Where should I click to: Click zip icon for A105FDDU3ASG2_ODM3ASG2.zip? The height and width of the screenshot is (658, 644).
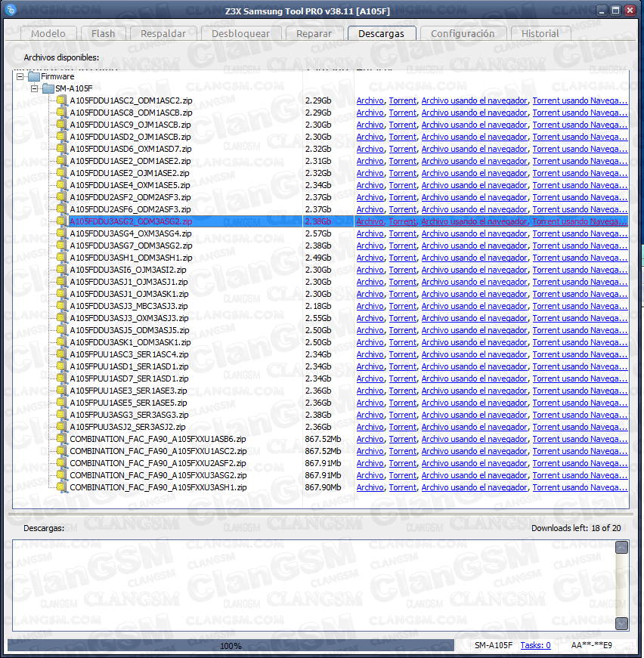[62, 221]
